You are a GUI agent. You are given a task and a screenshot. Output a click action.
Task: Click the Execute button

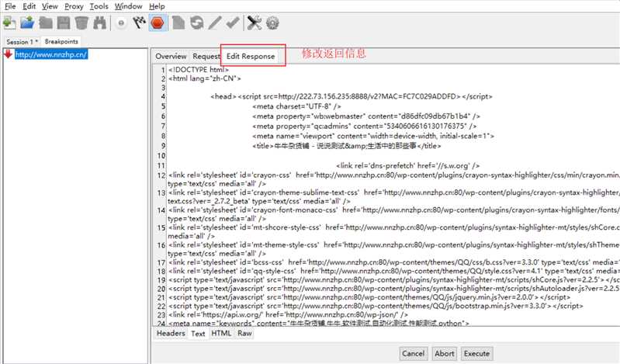point(476,353)
